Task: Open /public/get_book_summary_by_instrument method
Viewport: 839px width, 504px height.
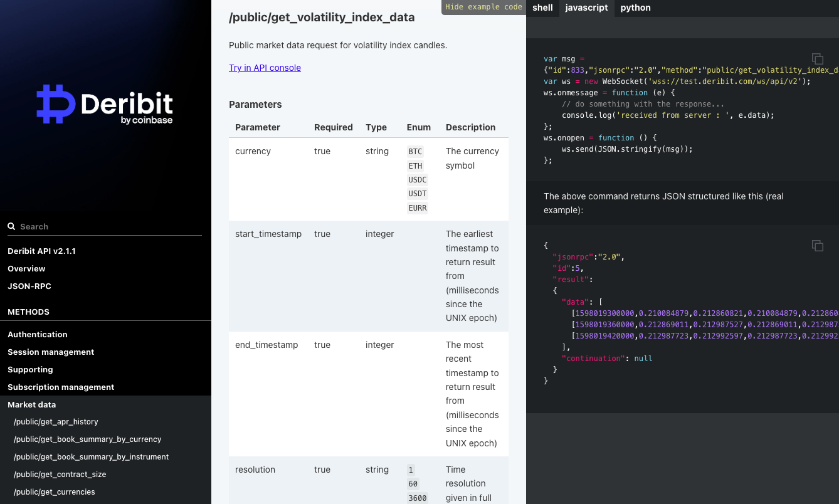Action: coord(91,457)
